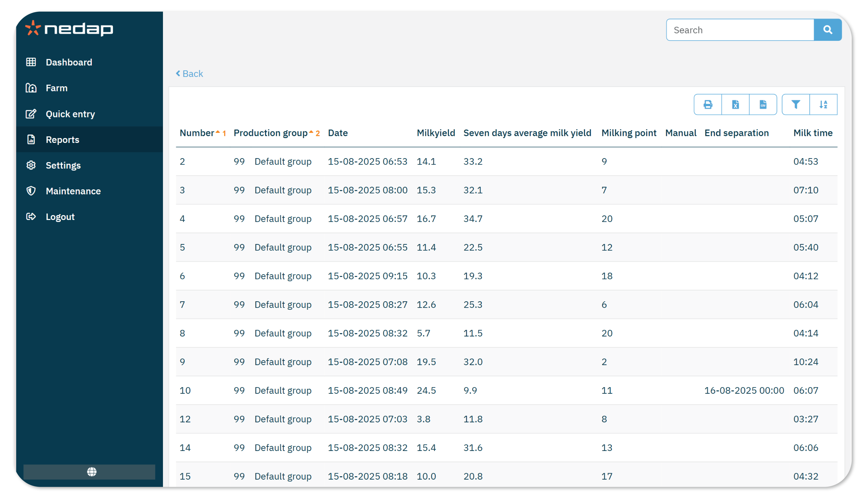Screen dimensions: 868x503
Task: Click End separation column header
Action: tap(737, 133)
